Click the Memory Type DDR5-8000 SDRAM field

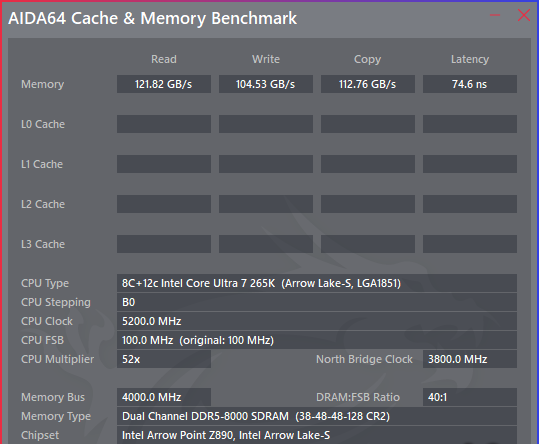(x=317, y=417)
